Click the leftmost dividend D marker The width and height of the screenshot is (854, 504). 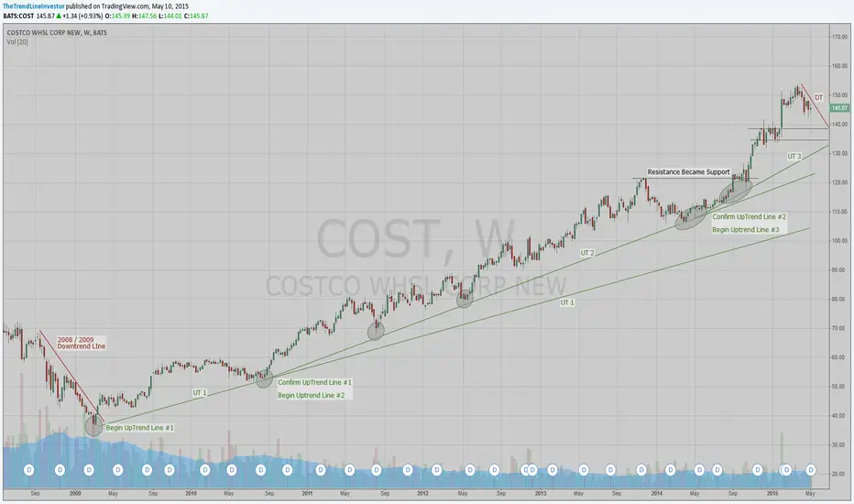[29, 470]
